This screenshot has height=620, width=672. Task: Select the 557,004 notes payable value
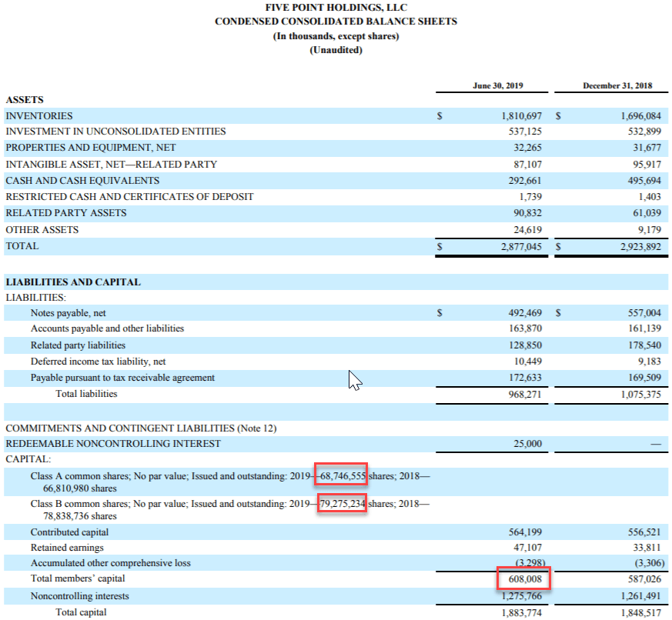tap(644, 313)
